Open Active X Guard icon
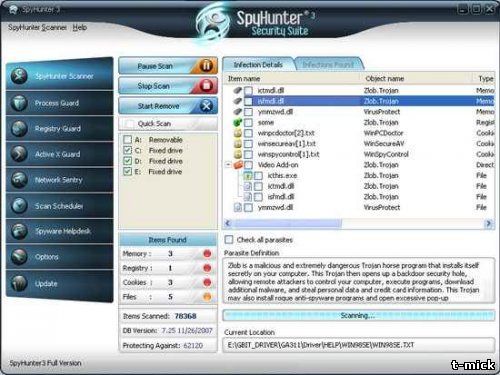The image size is (500, 375). tap(19, 154)
